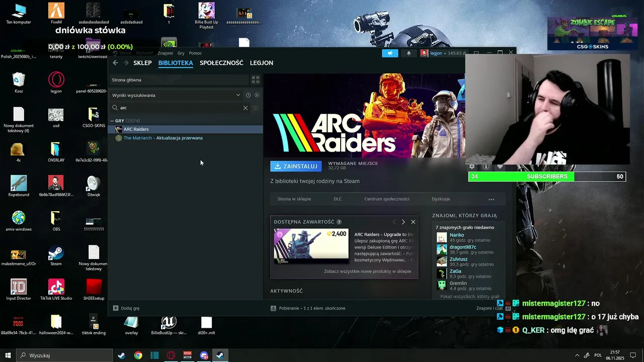Open friend dragon987c's profile
This screenshot has width=644, height=362.
coord(463,247)
